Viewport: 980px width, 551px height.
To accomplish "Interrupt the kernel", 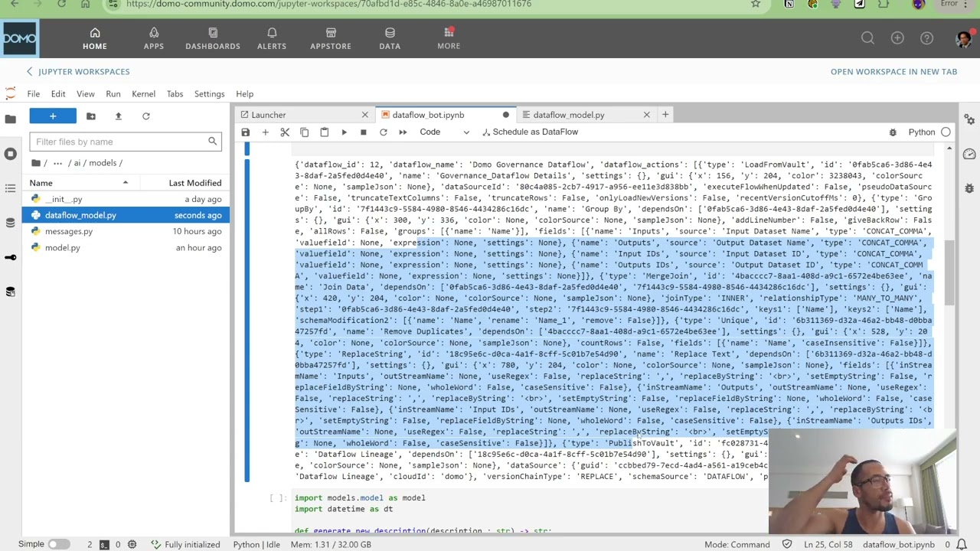I will (363, 132).
